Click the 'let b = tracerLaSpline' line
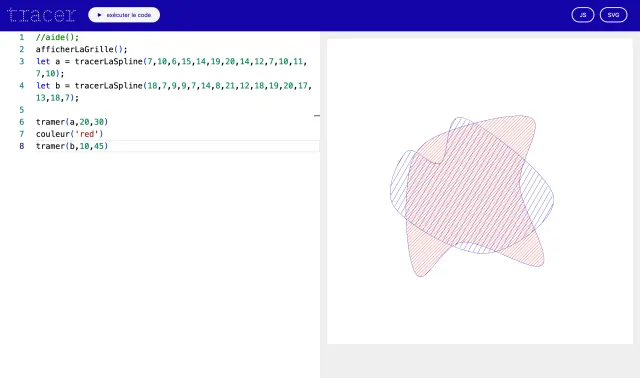 click(x=174, y=86)
